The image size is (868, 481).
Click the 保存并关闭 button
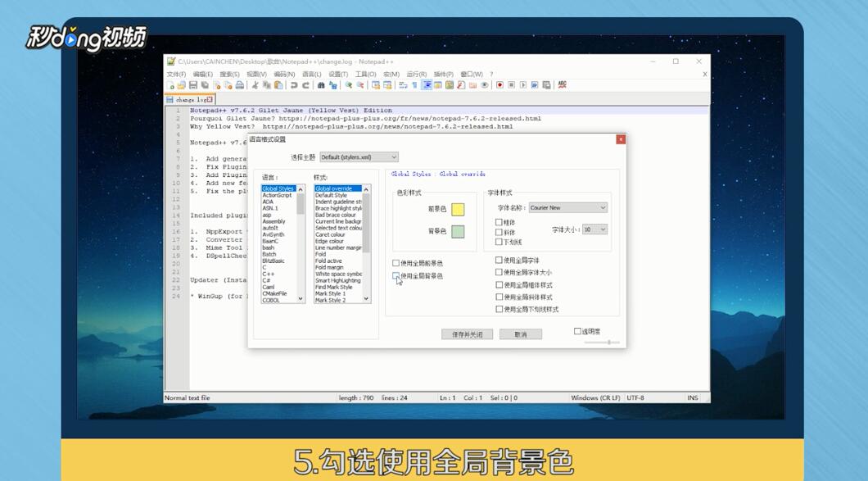coord(468,334)
